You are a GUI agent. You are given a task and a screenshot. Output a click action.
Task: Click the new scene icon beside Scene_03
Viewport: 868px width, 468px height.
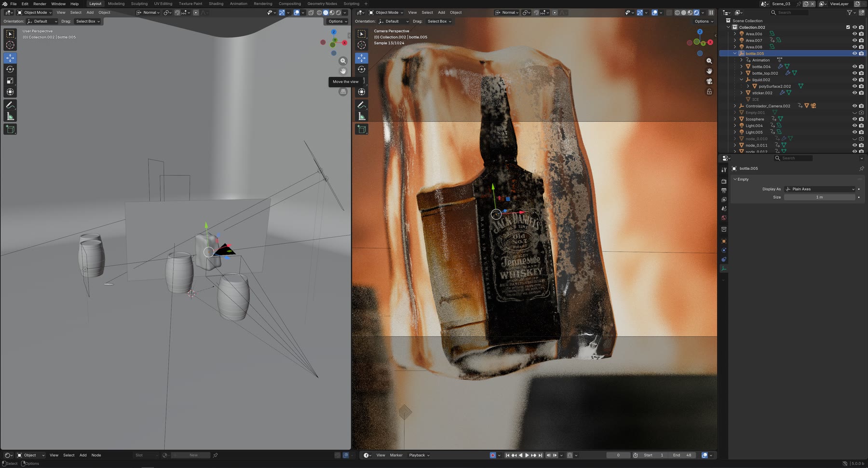click(806, 4)
